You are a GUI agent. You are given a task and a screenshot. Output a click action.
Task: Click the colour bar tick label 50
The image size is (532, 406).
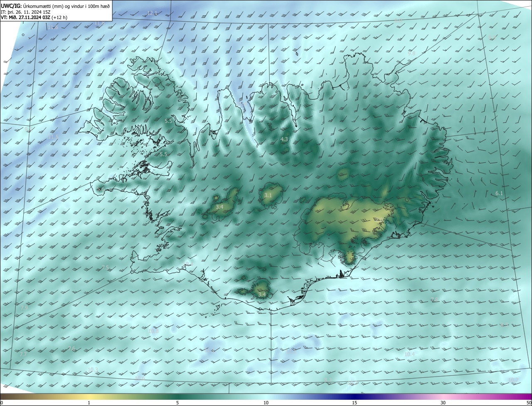coord(529,403)
